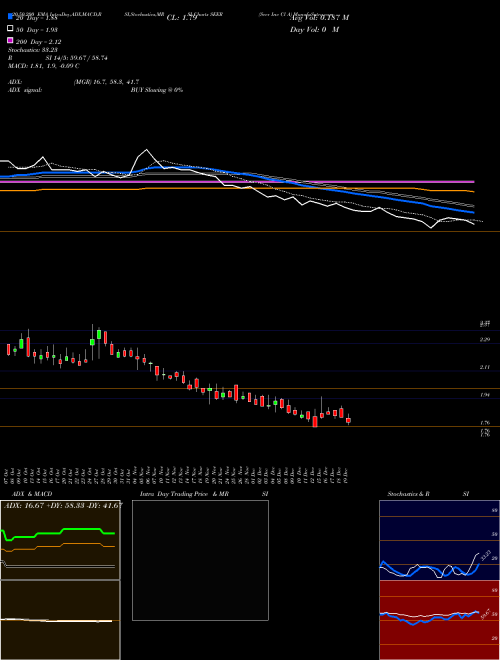The height and width of the screenshot is (660, 500).
Task: Open the empty intraday trading price panel
Action: point(200,560)
